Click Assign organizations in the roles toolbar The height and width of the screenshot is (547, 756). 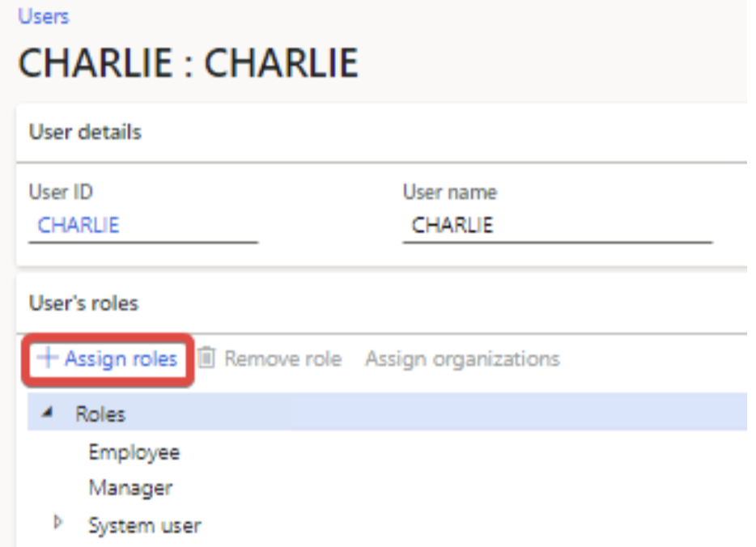click(462, 358)
